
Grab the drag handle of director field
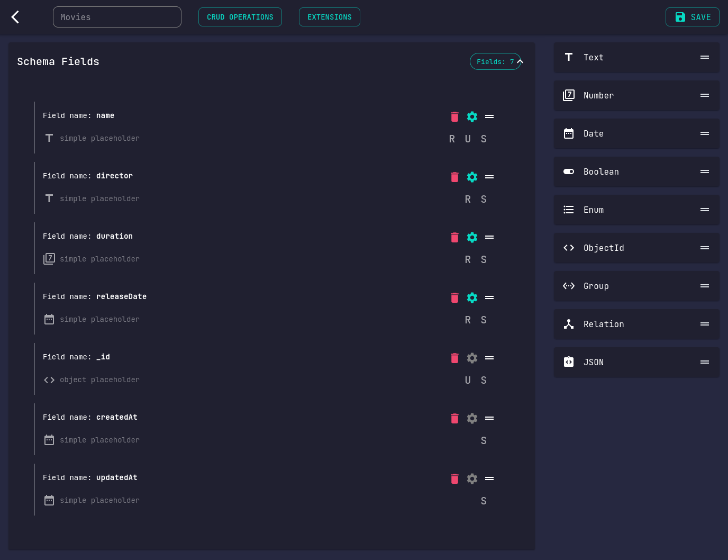coord(489,177)
